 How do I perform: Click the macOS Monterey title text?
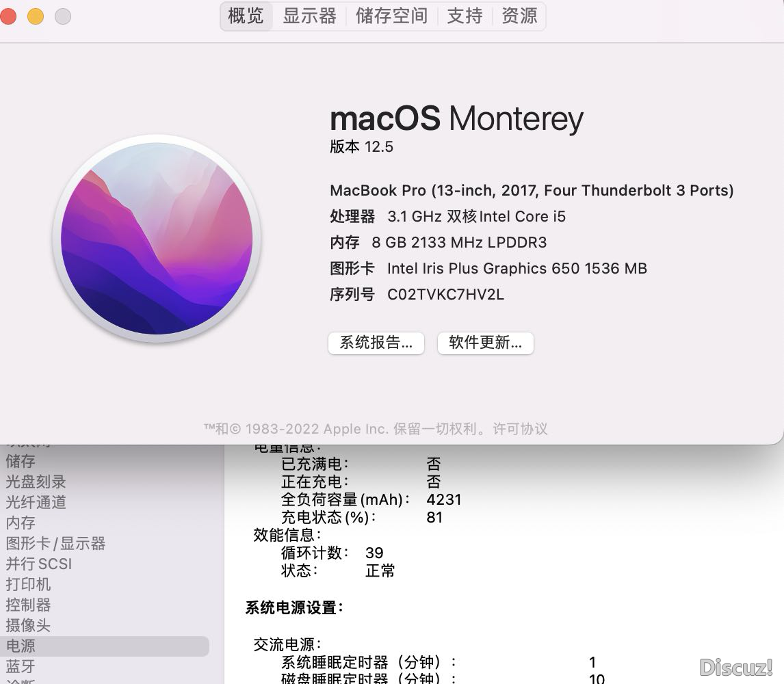[x=456, y=118]
